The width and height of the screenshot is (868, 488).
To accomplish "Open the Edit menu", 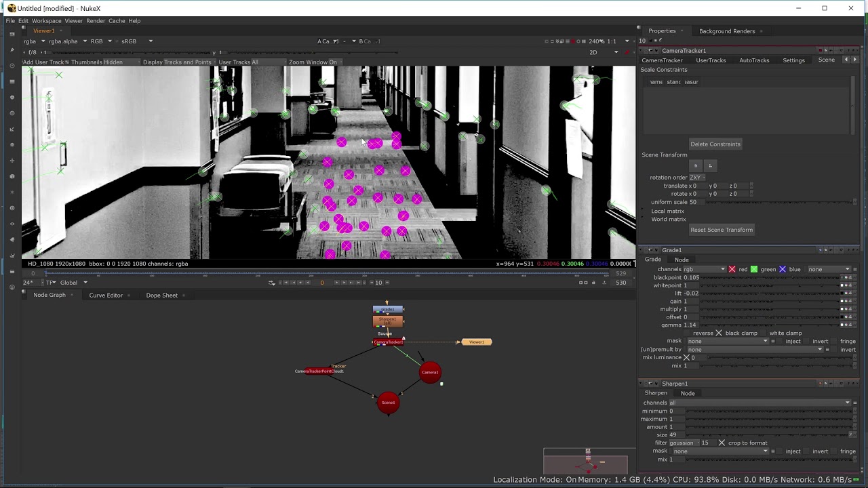I will click(23, 21).
